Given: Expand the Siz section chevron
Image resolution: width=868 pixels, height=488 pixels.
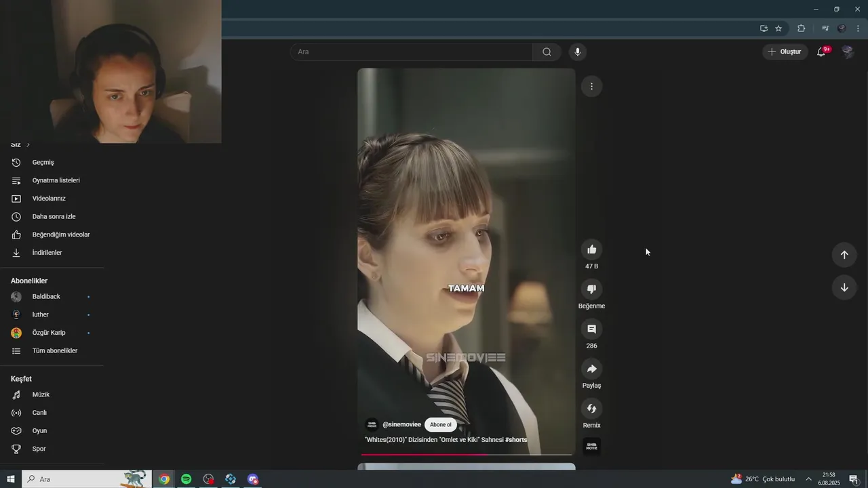Looking at the screenshot, I should [x=28, y=145].
